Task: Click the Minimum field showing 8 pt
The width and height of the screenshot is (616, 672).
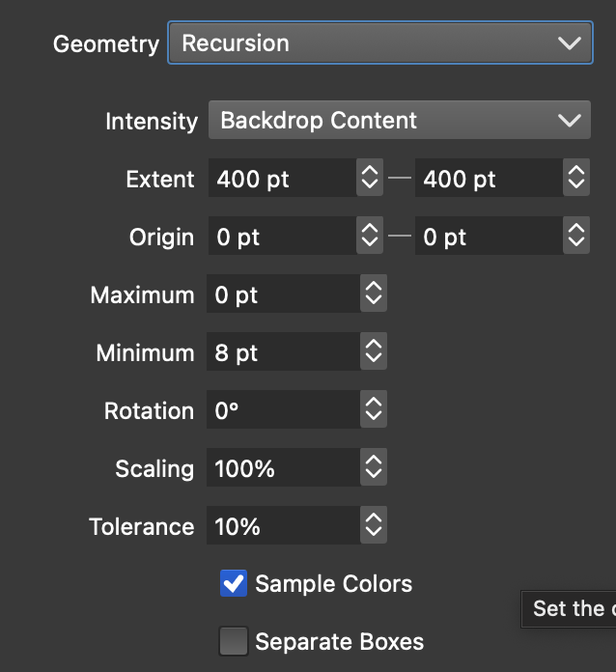Action: pyautogui.click(x=283, y=352)
